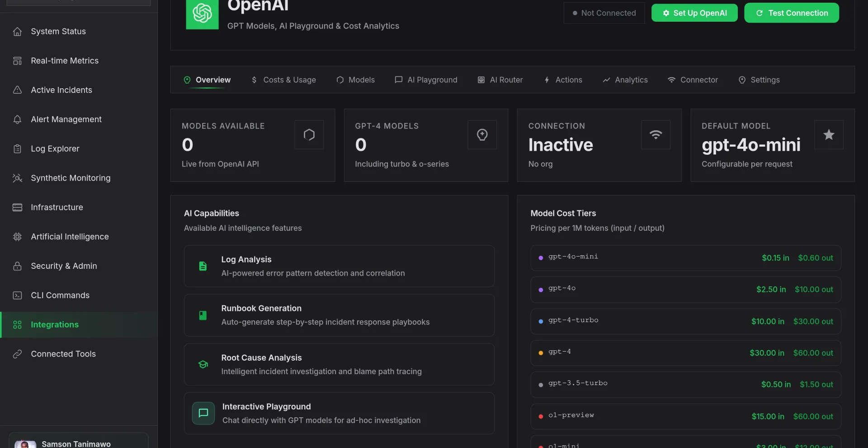868x448 pixels.
Task: Open CLI Commands page
Action: [79, 295]
